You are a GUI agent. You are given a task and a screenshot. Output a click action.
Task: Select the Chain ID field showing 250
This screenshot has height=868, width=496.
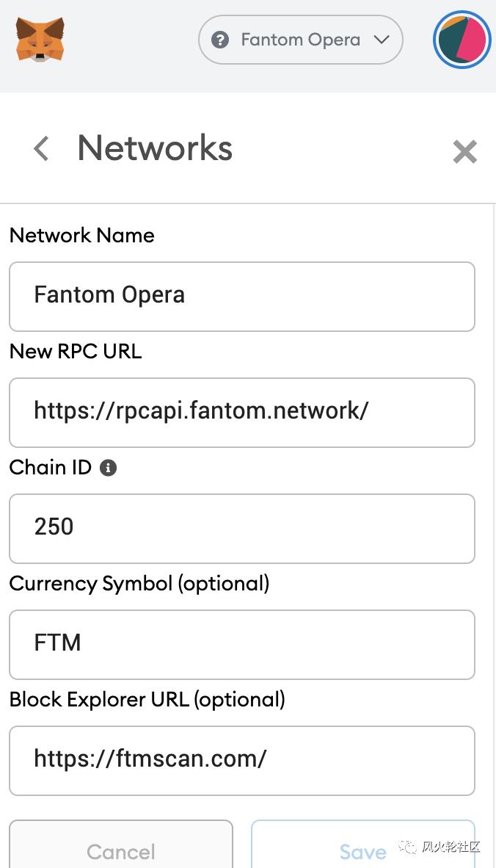[x=242, y=527]
